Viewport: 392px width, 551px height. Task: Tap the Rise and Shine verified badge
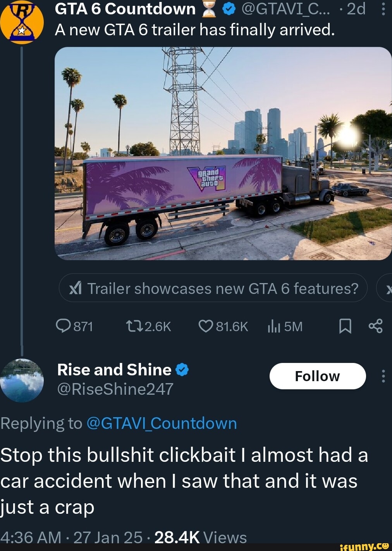coord(182,370)
